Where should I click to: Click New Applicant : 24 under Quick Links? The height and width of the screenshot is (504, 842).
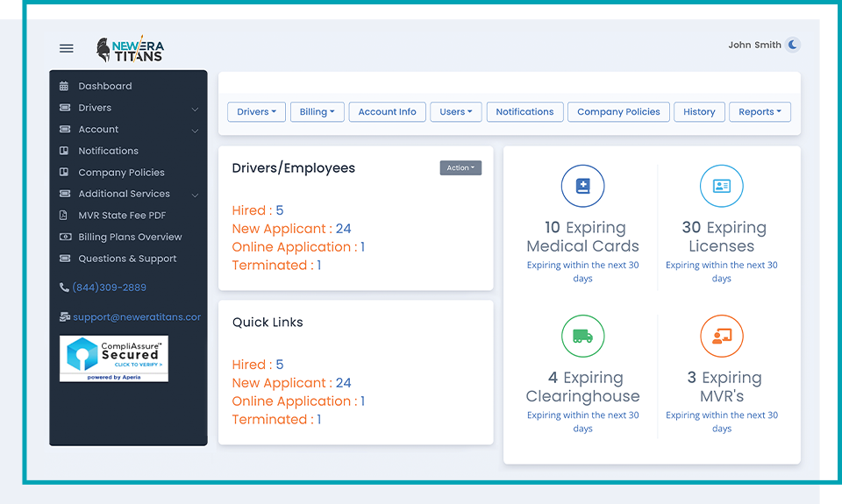tap(291, 383)
